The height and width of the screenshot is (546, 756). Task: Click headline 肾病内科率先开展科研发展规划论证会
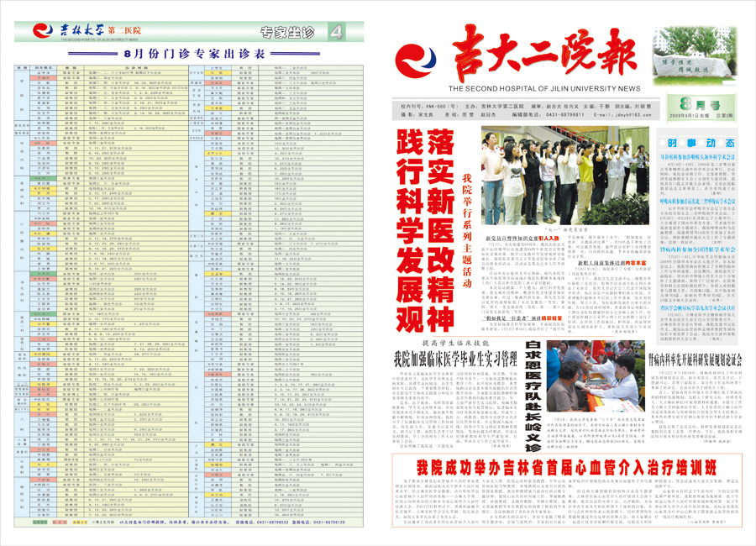[695, 359]
